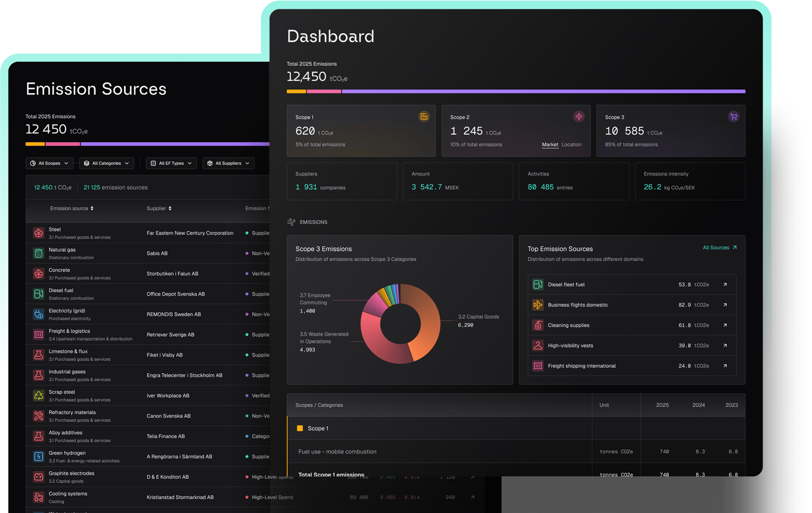This screenshot has width=812, height=513.
Task: Select the Fuel use - mobile combustion row
Action: tap(516, 451)
